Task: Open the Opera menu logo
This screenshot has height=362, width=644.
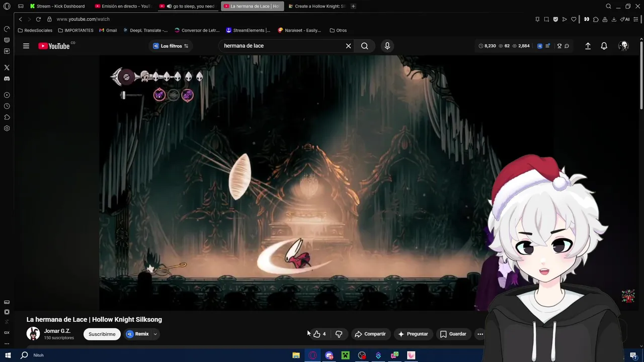Action: pyautogui.click(x=7, y=6)
